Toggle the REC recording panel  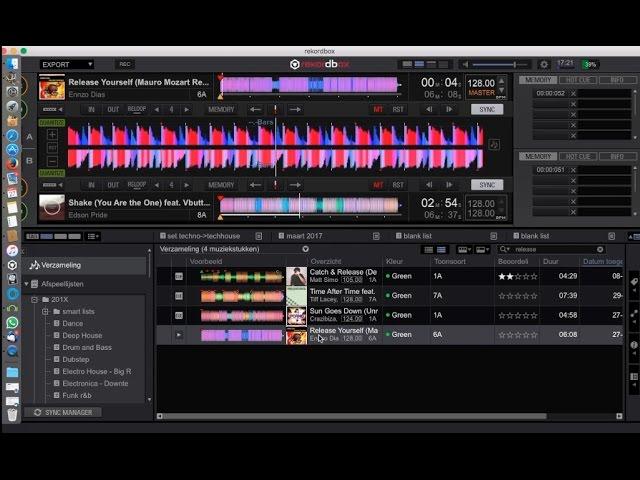point(124,64)
